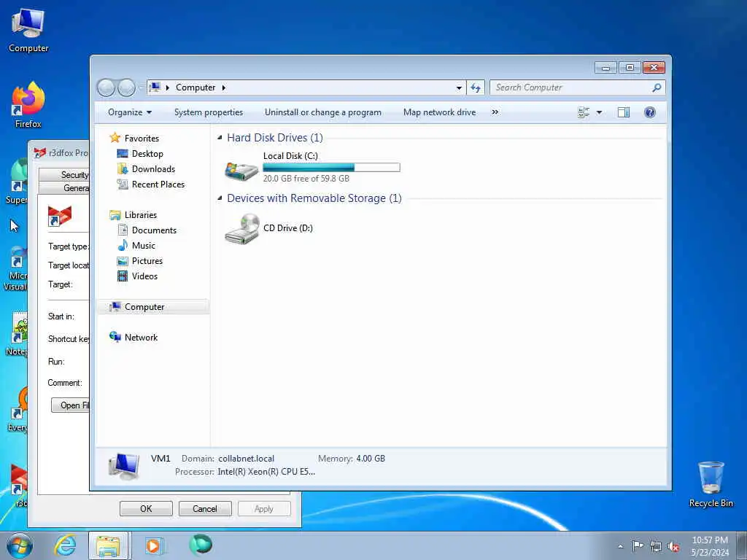Open Internet Explorer from the taskbar
Image resolution: width=747 pixels, height=560 pixels.
point(65,545)
